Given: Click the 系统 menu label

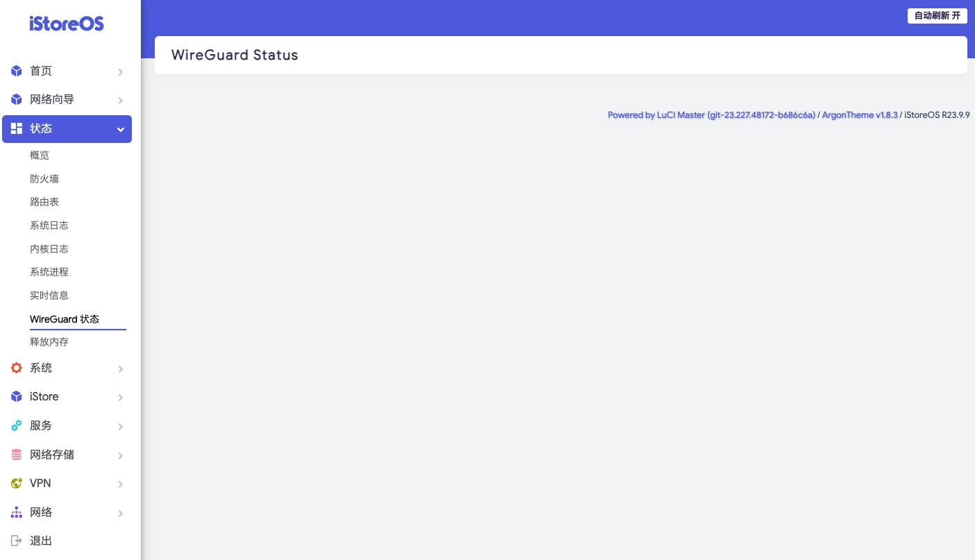Looking at the screenshot, I should [x=41, y=368].
